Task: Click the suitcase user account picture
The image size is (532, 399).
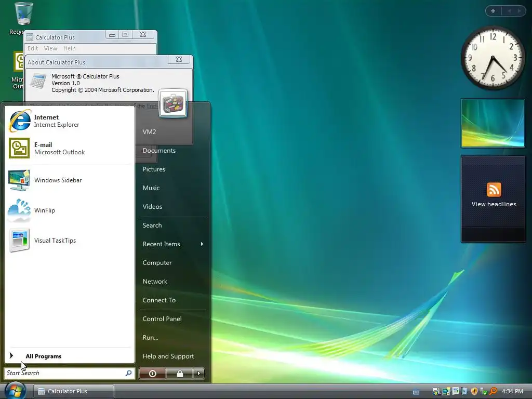Action: (x=173, y=103)
